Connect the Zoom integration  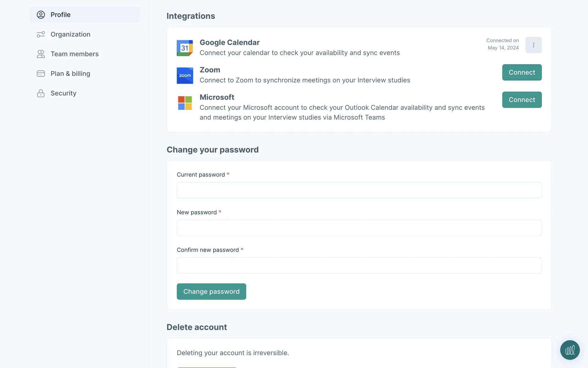pos(522,72)
